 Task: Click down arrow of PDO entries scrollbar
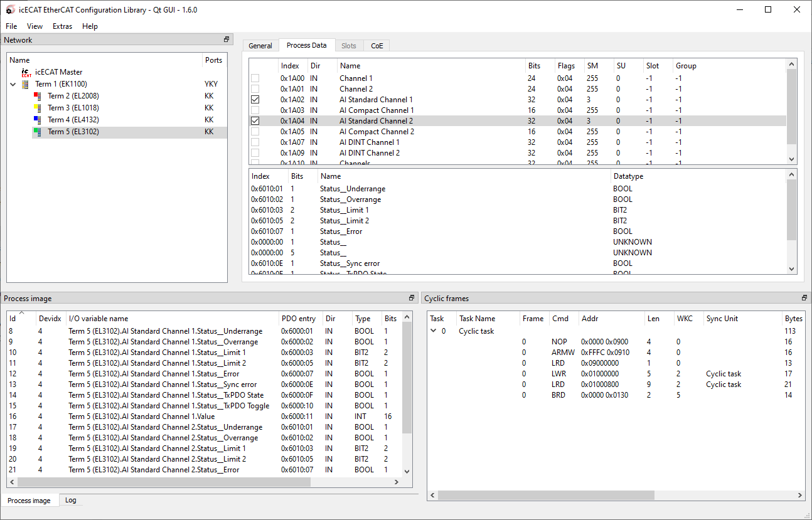[791, 268]
